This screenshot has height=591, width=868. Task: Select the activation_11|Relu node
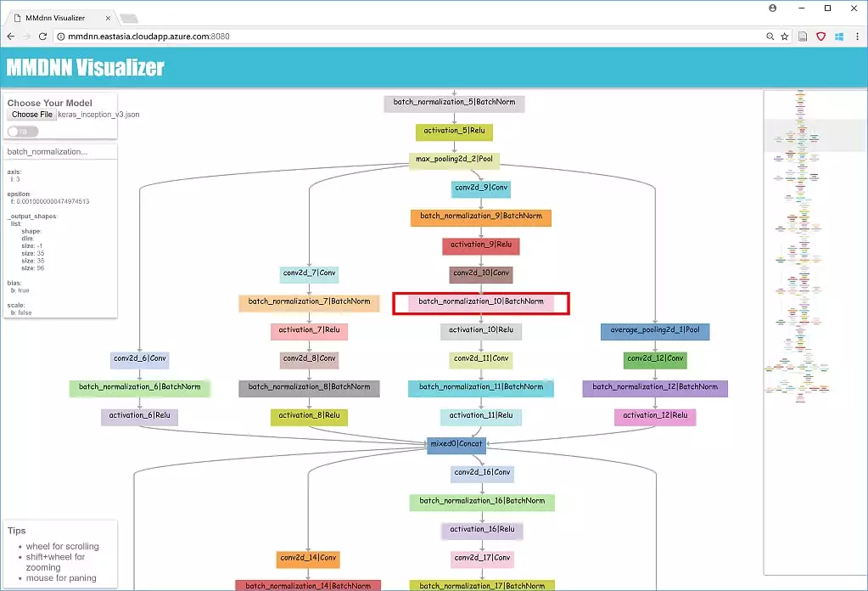pos(481,417)
